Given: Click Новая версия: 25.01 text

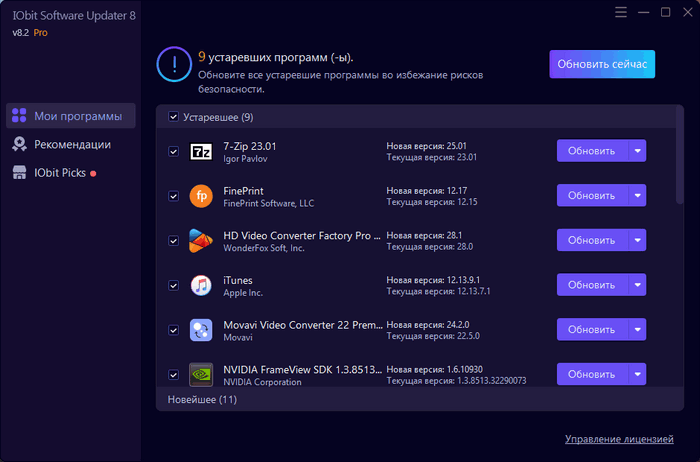Looking at the screenshot, I should [x=426, y=146].
